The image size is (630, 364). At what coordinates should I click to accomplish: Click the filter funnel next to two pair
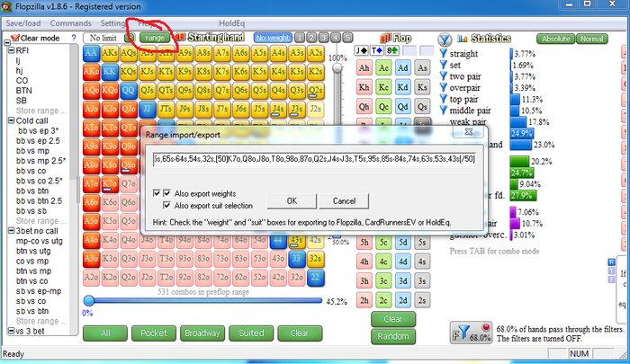coord(443,75)
